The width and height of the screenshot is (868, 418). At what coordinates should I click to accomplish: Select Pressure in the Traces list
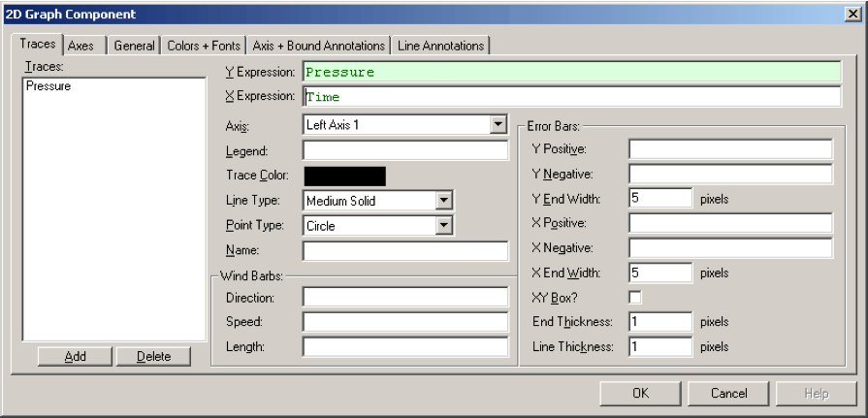pyautogui.click(x=48, y=86)
